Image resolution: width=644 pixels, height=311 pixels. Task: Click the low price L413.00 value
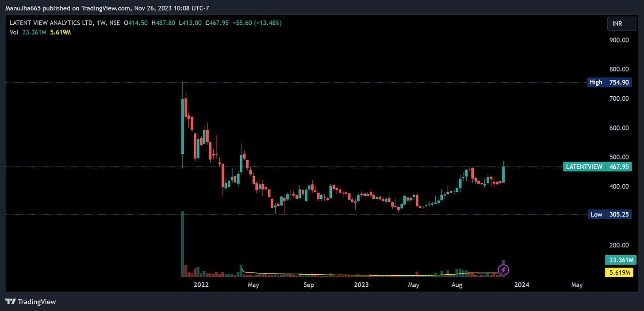click(x=190, y=23)
